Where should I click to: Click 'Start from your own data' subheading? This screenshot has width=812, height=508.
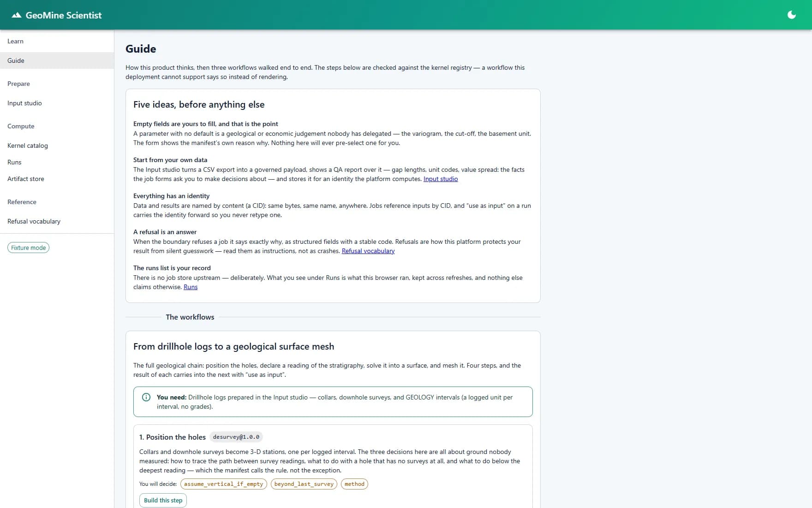tap(170, 160)
